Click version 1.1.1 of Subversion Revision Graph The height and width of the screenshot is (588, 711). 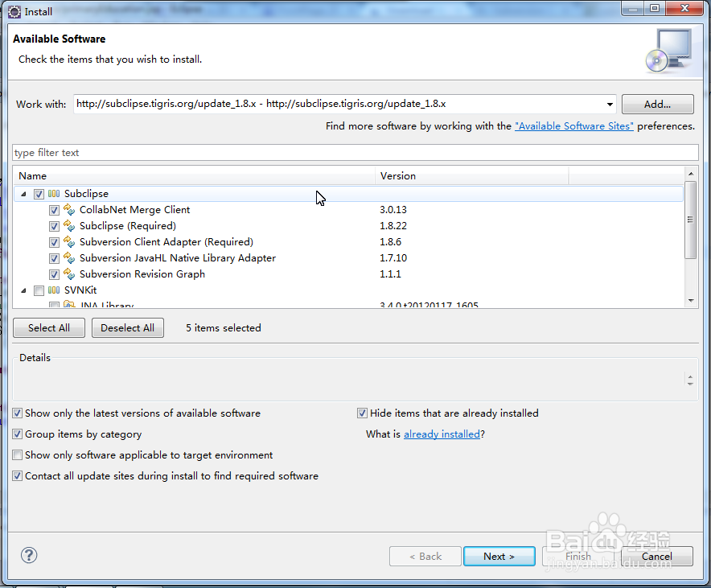(x=390, y=274)
